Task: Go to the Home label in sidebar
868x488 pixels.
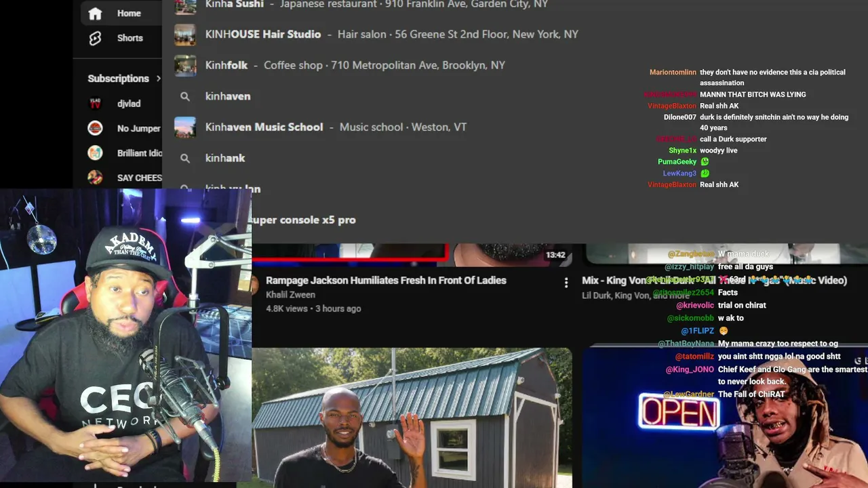Action: [129, 14]
